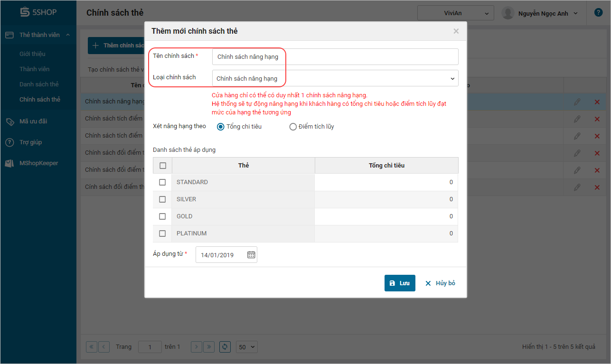
Task: Go to next page arrow
Action: (x=197, y=347)
